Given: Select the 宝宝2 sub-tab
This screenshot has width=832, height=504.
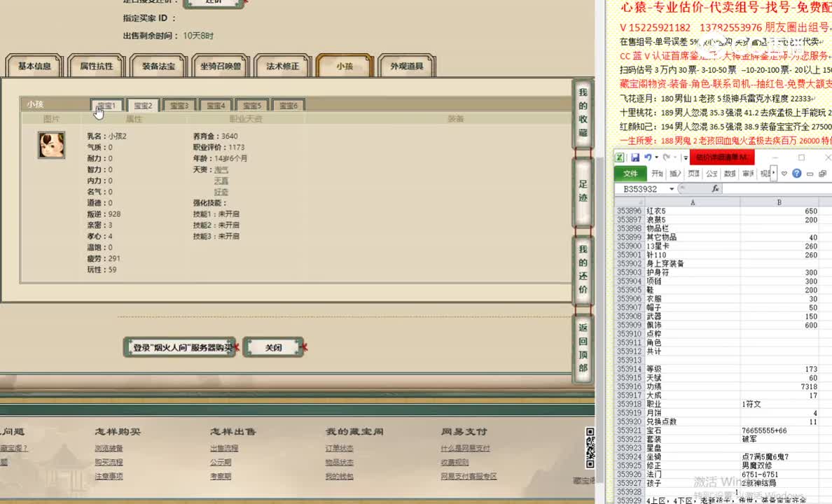Looking at the screenshot, I should (x=142, y=105).
